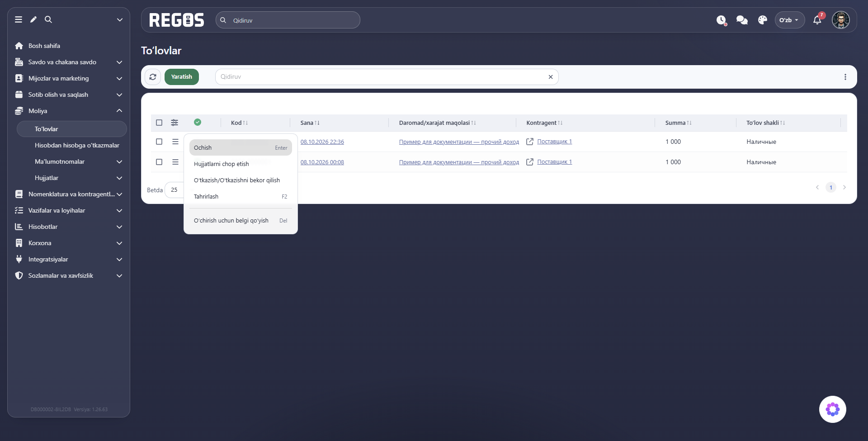Collapse sidebar top chevron dropdown
Screen dimensions: 868x441
click(x=120, y=19)
